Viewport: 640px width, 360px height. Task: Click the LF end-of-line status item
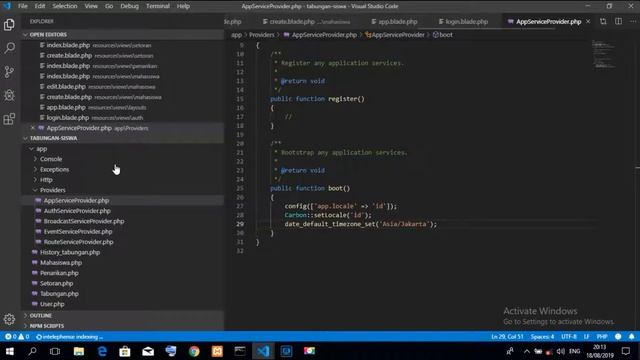pyautogui.click(x=587, y=337)
